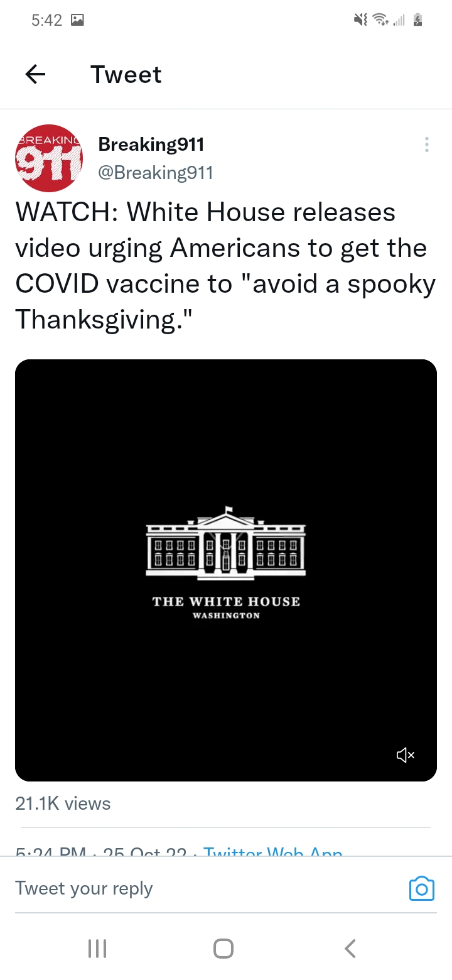Open the Twitter Web App source link
Viewport: 452px width, 980px height.
pos(274,851)
